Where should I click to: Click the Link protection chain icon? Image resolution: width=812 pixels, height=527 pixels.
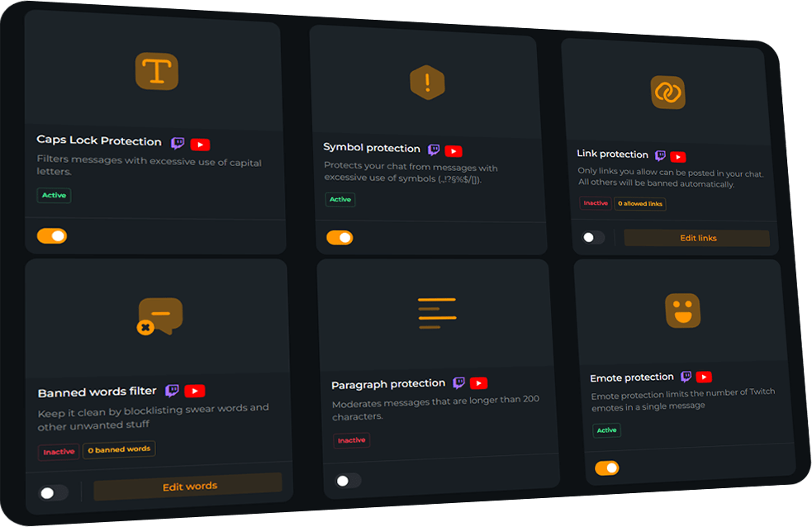[x=668, y=93]
